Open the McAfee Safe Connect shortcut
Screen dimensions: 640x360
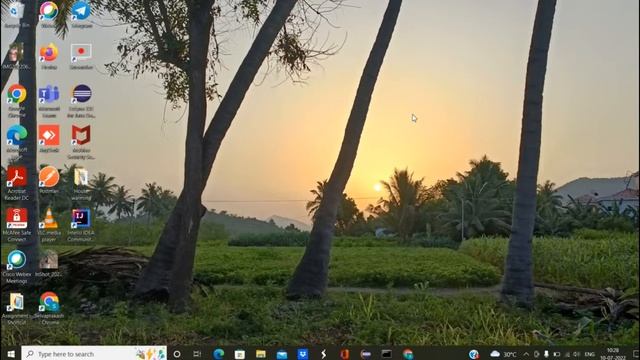pos(16,224)
